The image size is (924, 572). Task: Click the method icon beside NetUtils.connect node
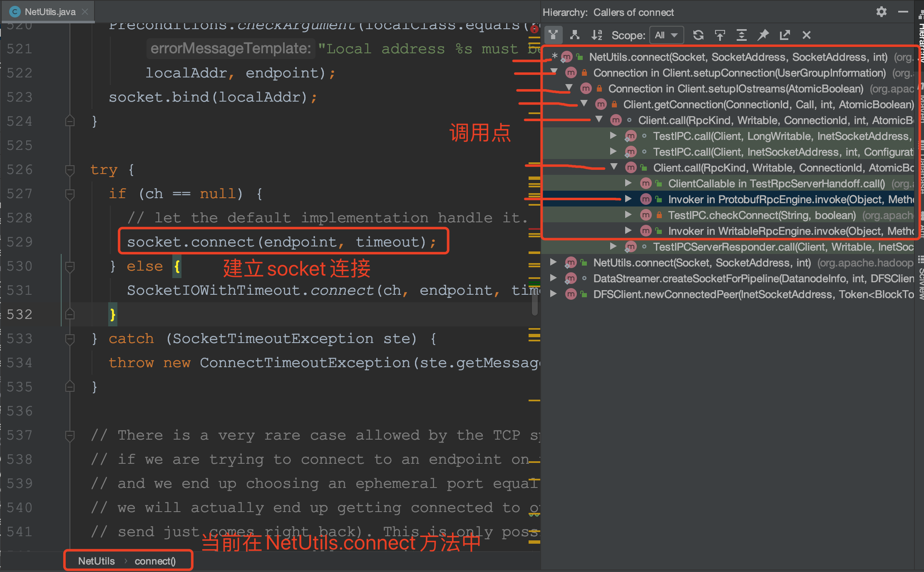(x=566, y=57)
